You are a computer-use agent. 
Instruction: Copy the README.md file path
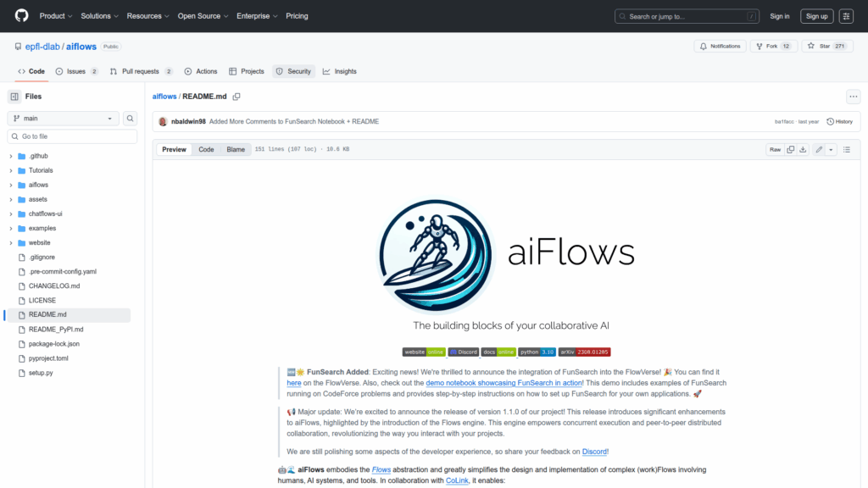(x=236, y=97)
